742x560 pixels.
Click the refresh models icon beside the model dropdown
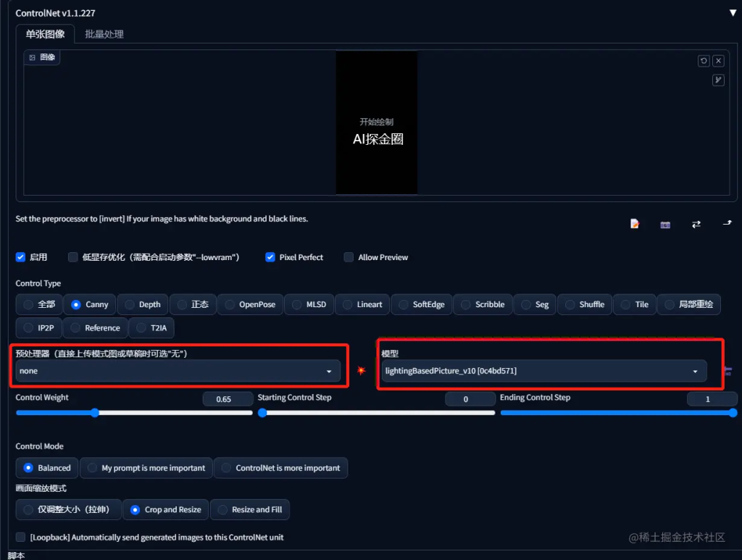pyautogui.click(x=728, y=370)
